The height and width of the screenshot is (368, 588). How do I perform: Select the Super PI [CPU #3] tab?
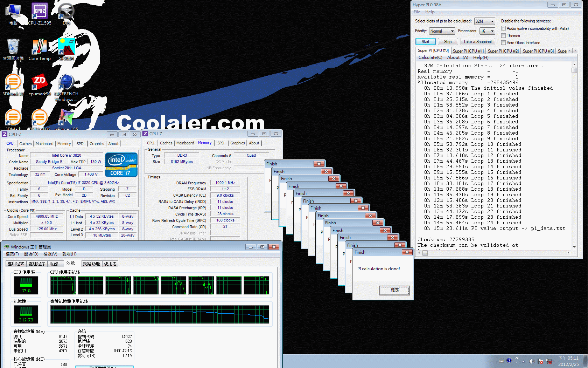coord(538,51)
